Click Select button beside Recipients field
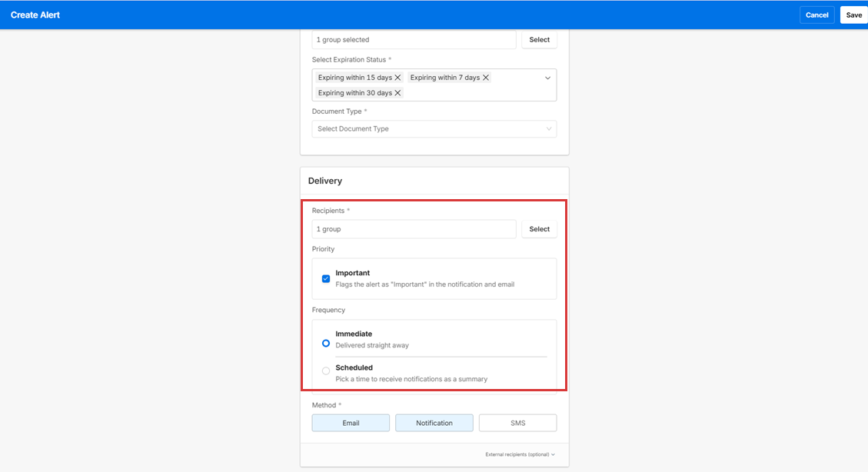Screen dimensions: 868x472 (539, 229)
